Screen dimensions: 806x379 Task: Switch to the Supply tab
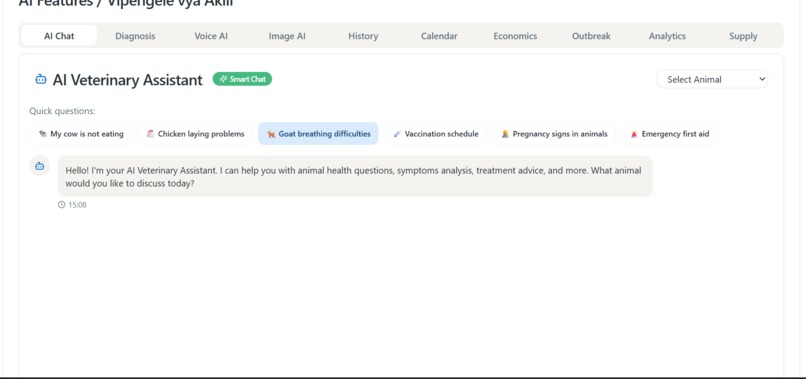(x=743, y=36)
